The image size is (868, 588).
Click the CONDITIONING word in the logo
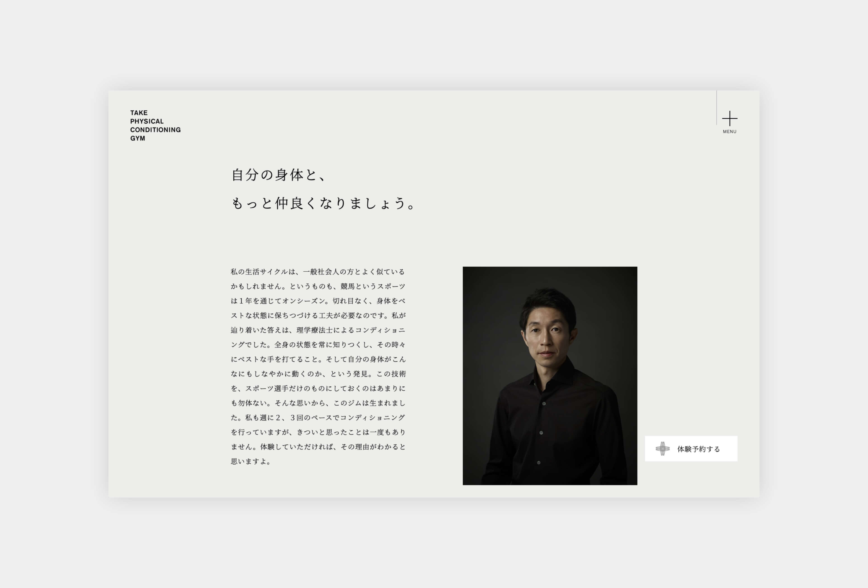tap(155, 130)
